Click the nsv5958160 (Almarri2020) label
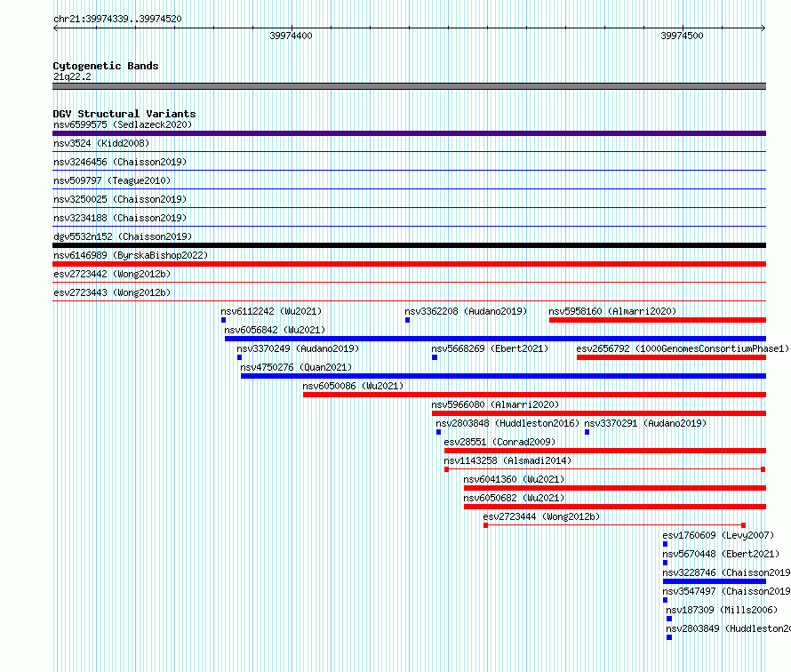The image size is (791, 672). (612, 311)
